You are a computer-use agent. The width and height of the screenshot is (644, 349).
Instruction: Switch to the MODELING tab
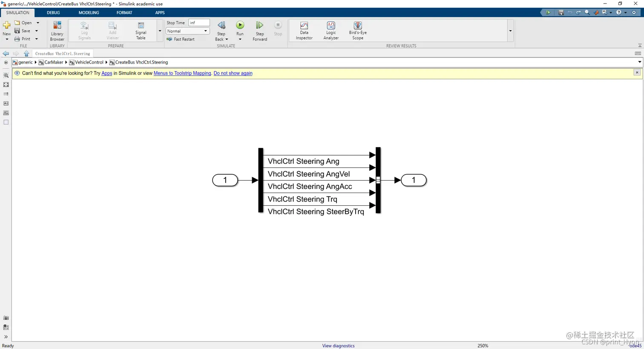click(89, 13)
